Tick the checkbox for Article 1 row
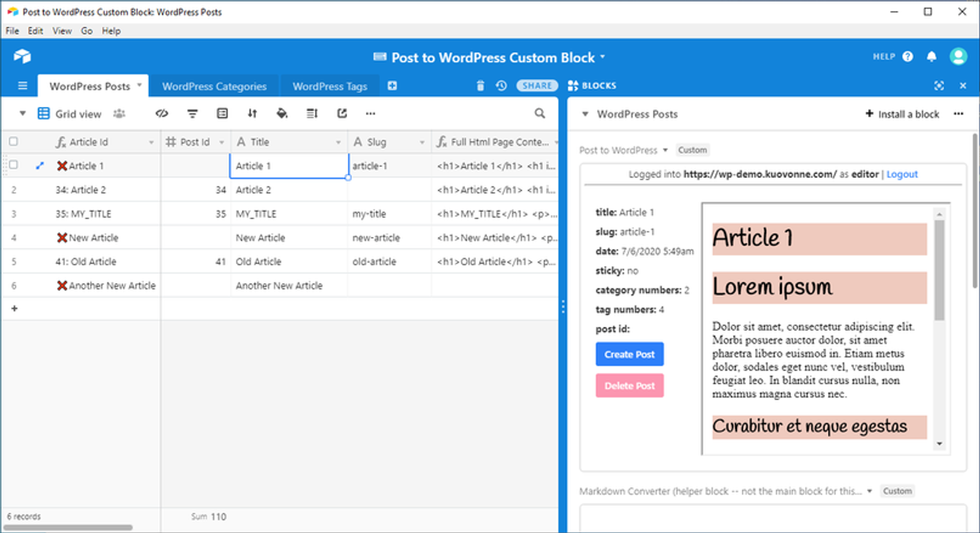 pyautogui.click(x=13, y=165)
